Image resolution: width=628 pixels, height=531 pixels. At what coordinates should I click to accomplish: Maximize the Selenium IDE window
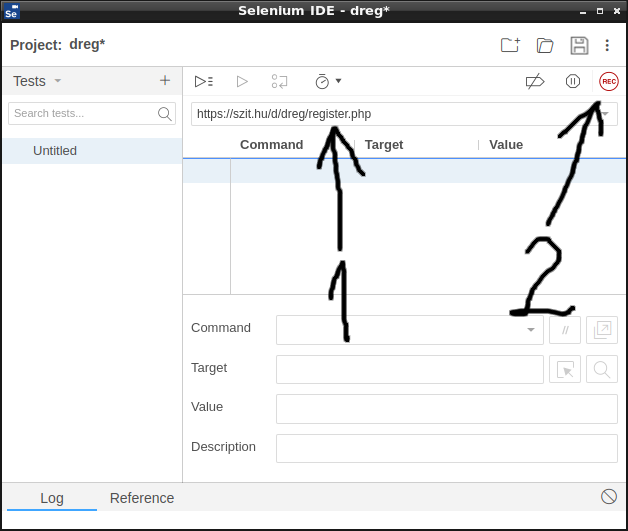coord(600,11)
